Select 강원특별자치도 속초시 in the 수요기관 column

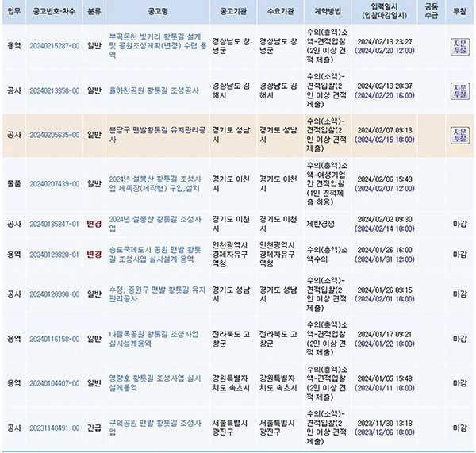[x=278, y=383]
